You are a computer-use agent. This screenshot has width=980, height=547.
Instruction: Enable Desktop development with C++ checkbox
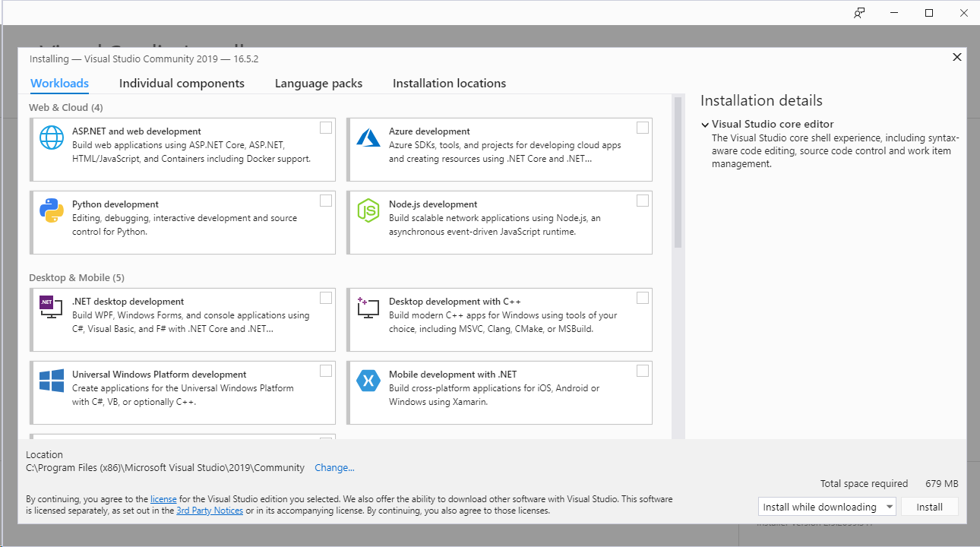(x=643, y=298)
